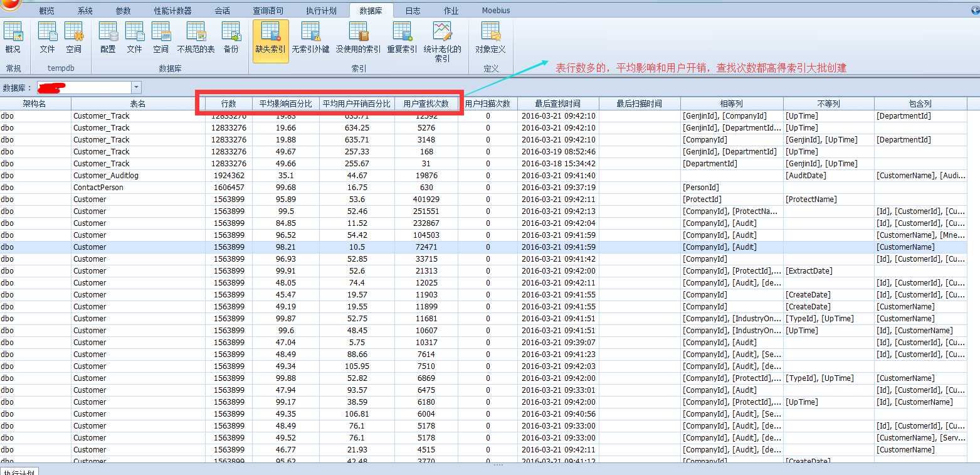Sort by 行数 column header
This screenshot has width=980, height=475.
(229, 104)
